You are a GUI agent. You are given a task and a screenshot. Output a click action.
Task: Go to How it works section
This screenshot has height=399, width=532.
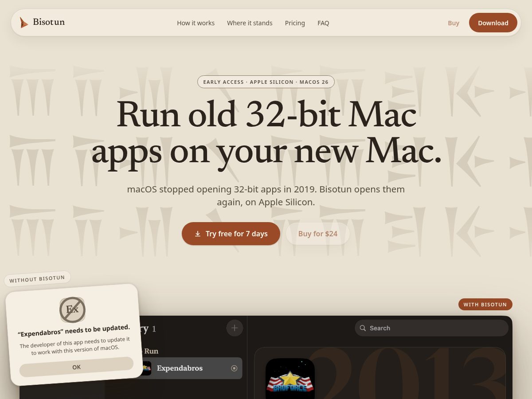pos(196,23)
